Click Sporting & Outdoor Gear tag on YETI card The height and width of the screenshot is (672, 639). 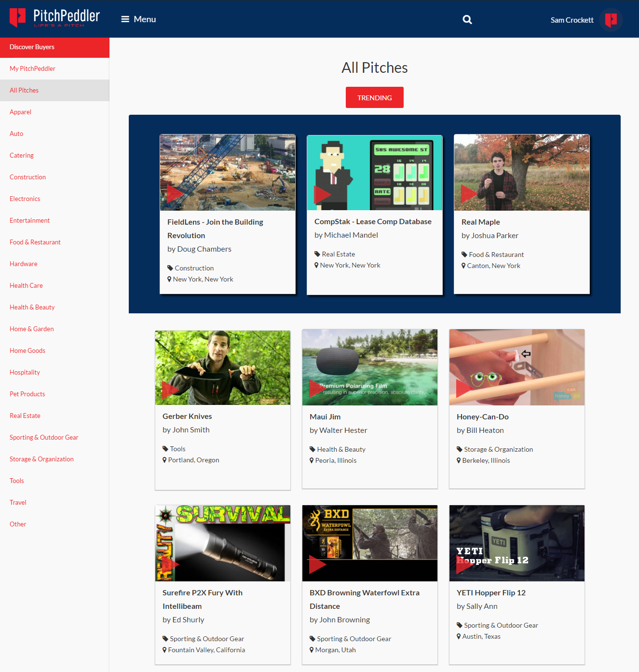pyautogui.click(x=501, y=625)
